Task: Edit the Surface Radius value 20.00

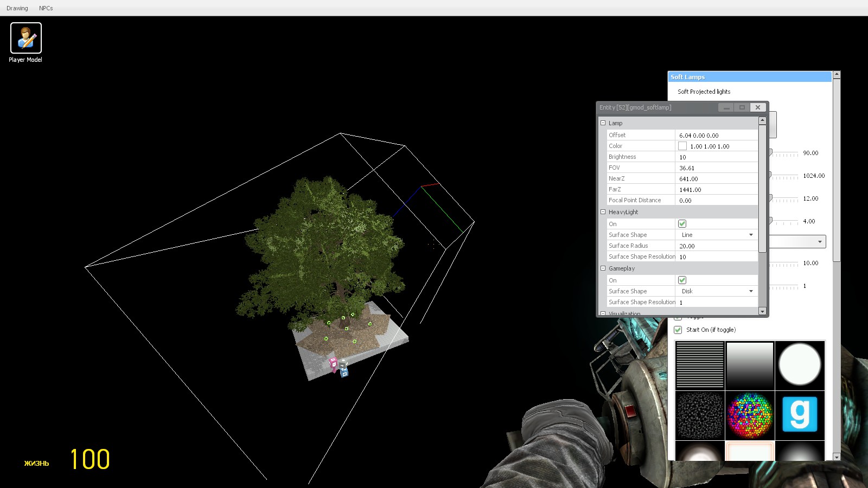Action: 717,246
